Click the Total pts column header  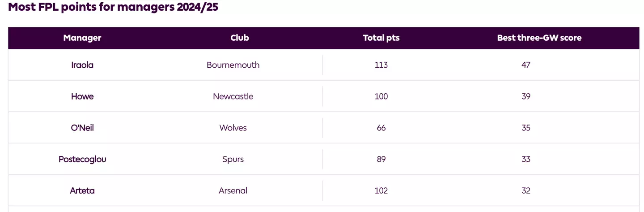click(381, 38)
